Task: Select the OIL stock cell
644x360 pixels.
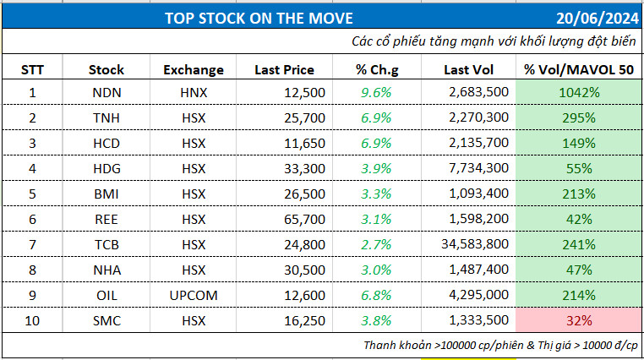Action: click(x=106, y=296)
